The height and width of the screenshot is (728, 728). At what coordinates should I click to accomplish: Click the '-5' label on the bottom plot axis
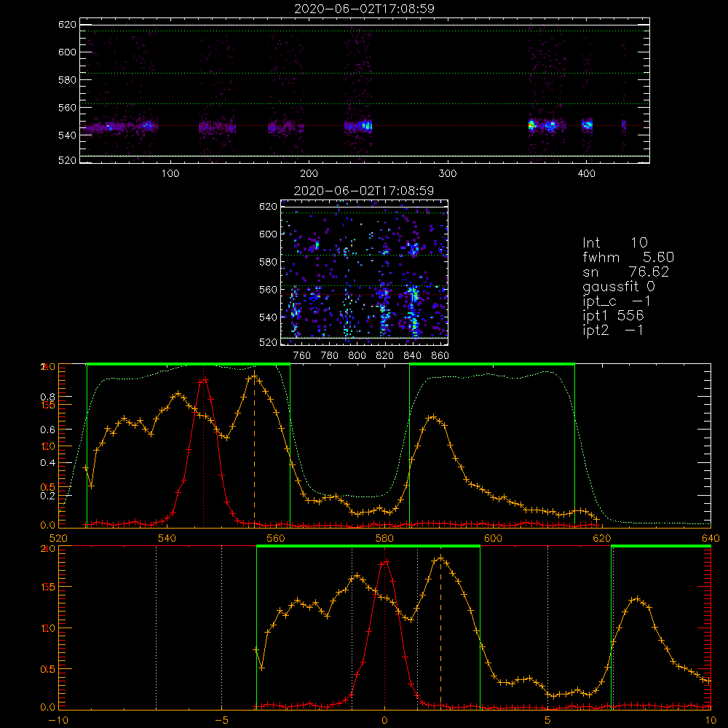tap(221, 721)
